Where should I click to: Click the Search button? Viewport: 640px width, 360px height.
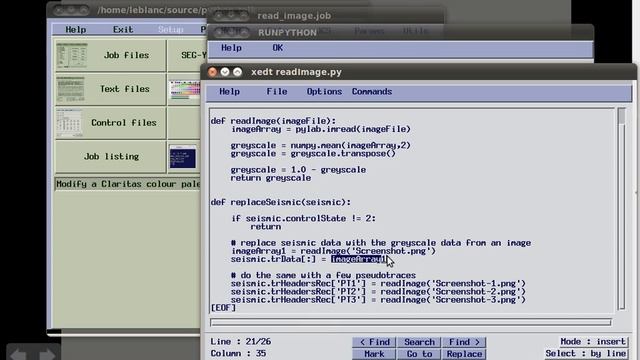419,342
